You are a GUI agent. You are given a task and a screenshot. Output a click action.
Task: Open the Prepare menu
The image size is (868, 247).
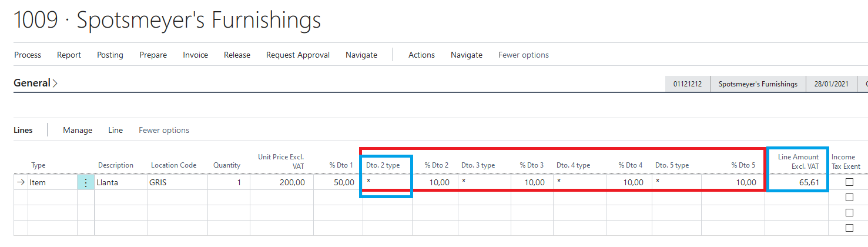click(153, 55)
